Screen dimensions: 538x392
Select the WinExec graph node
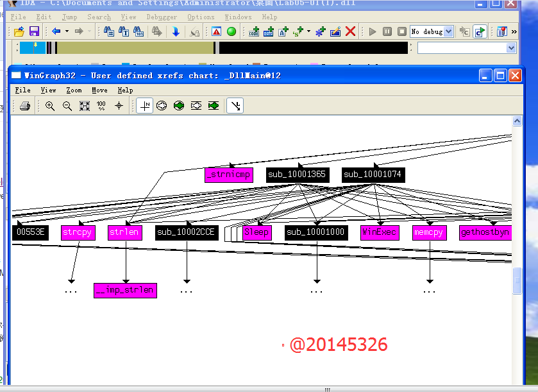tap(379, 232)
